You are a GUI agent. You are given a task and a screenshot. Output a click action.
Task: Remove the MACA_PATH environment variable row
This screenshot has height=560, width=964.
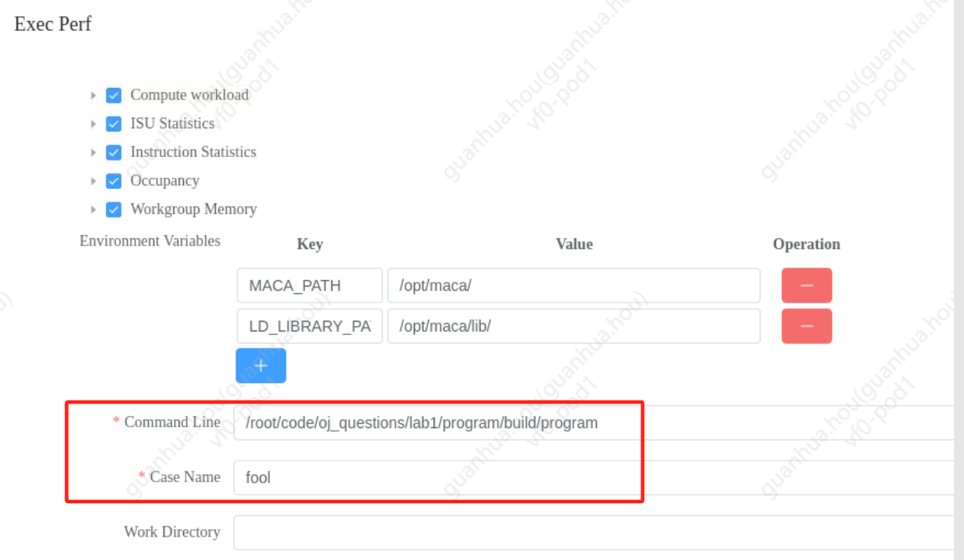(806, 286)
